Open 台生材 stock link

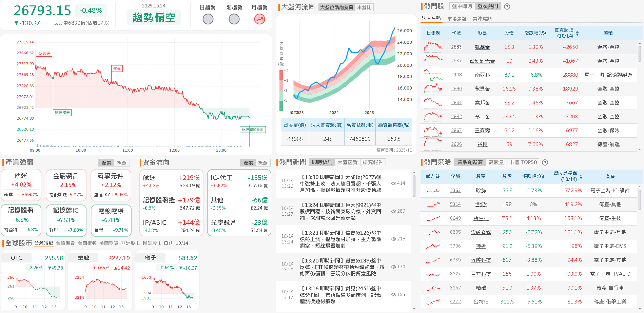coord(481,218)
